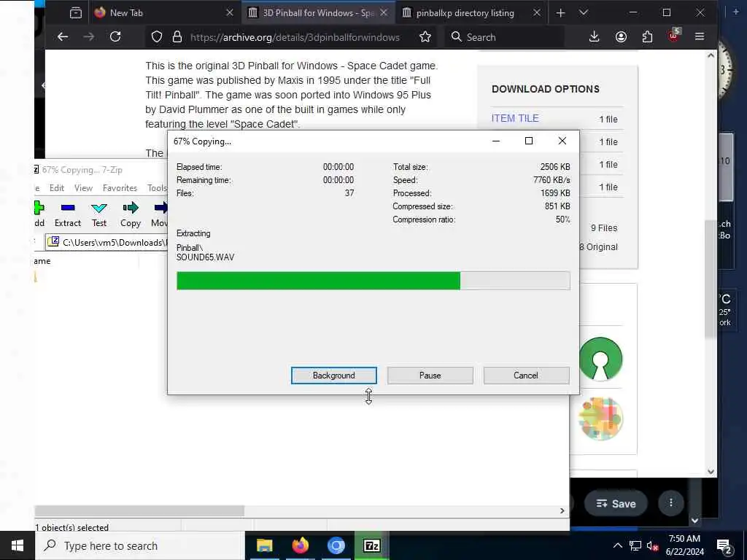The height and width of the screenshot is (560, 747).
Task: Cancel the copying operation
Action: (526, 376)
